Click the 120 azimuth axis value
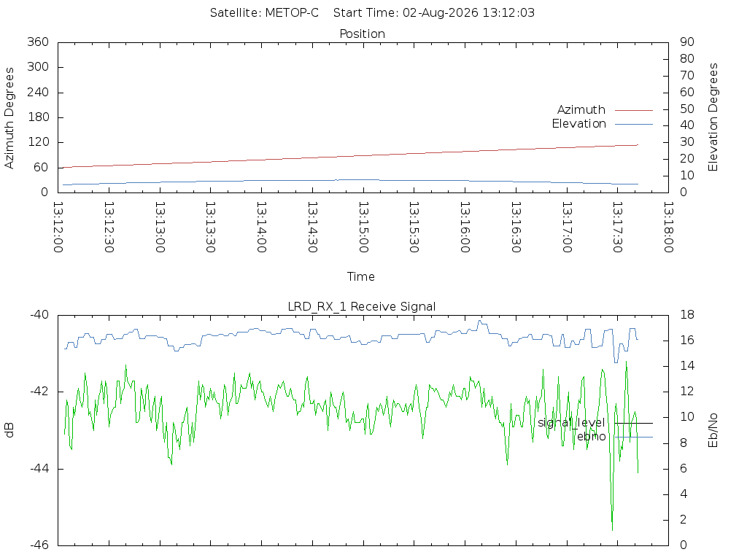Screen dimensions: 747x560 39,142
